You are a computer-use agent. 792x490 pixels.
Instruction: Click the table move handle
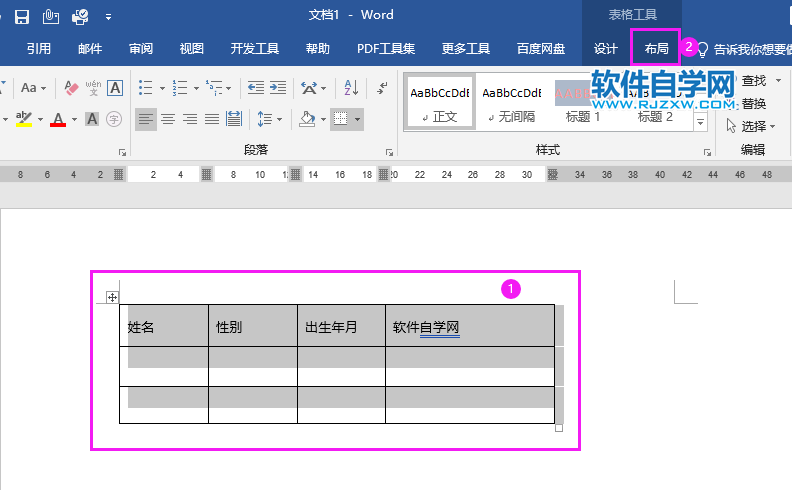[x=112, y=297]
